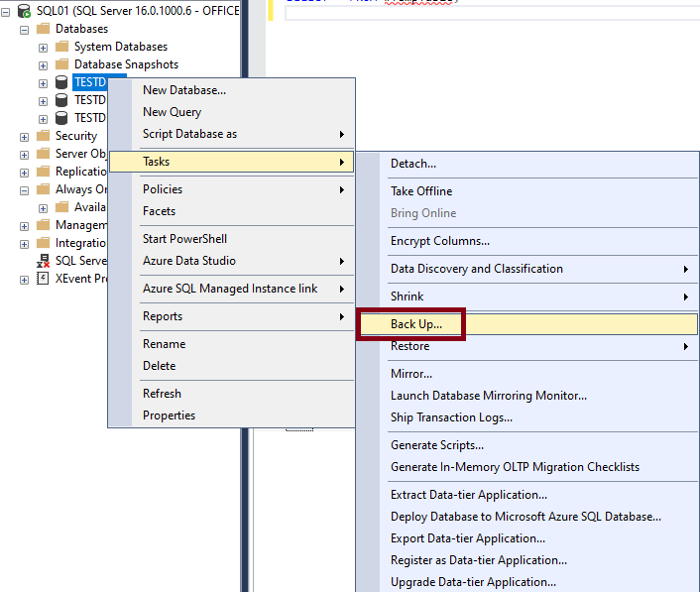Expand the Management node

click(24, 227)
